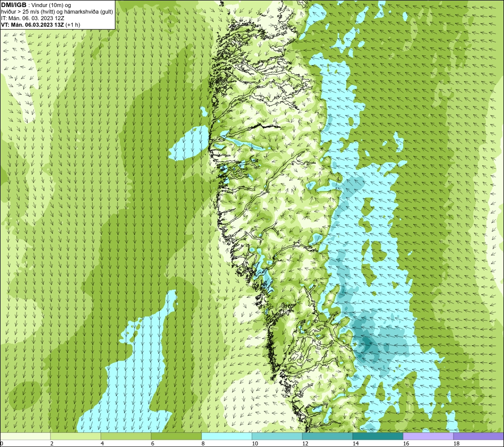Click the scale label '8'
Screen dimensions: 504x447
203,444
